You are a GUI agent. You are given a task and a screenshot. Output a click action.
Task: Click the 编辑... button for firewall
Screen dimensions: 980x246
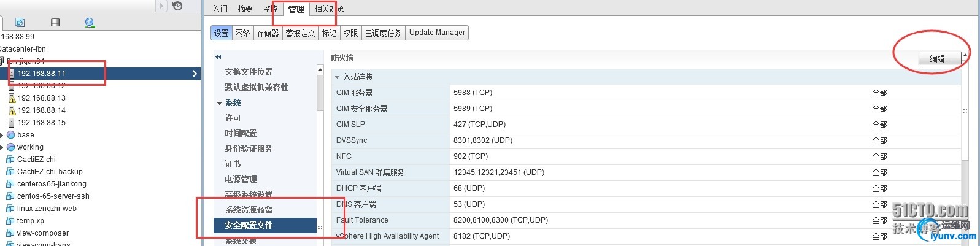point(939,59)
